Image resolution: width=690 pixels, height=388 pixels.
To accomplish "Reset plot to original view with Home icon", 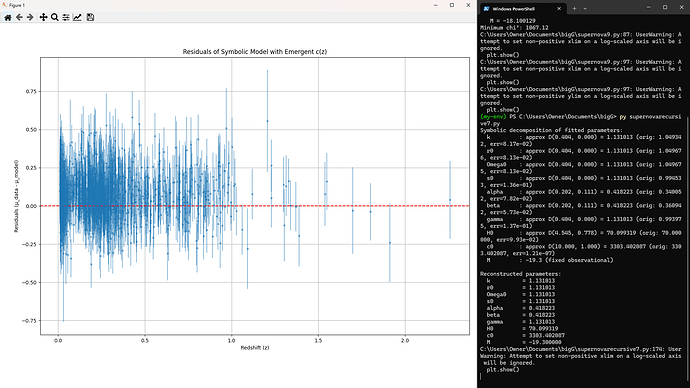I will 8,17.
